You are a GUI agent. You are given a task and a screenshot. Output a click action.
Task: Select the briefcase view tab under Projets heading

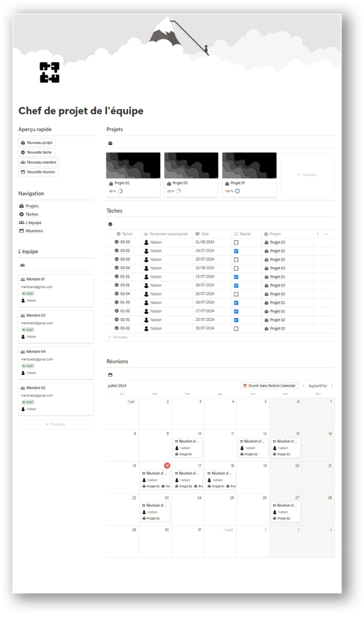pyautogui.click(x=110, y=143)
